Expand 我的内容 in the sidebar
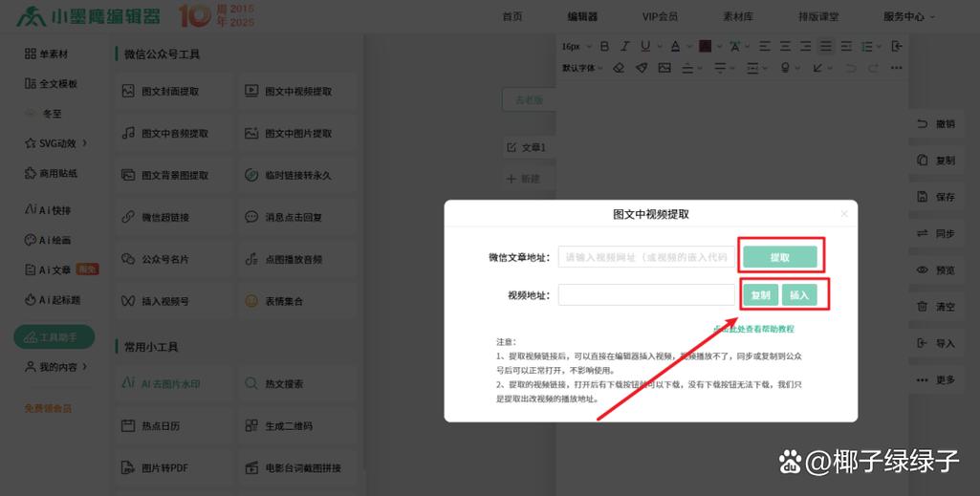Screen dimensions: 980x496 55,367
